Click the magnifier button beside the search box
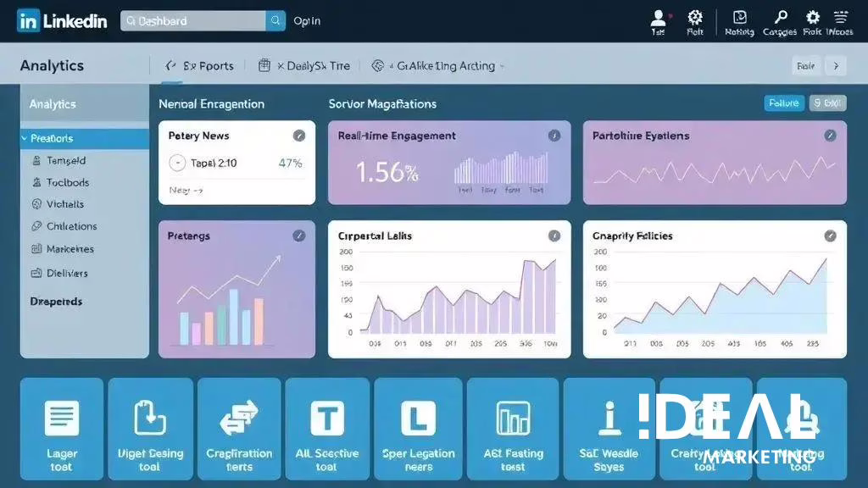This screenshot has height=488, width=868. (x=275, y=21)
